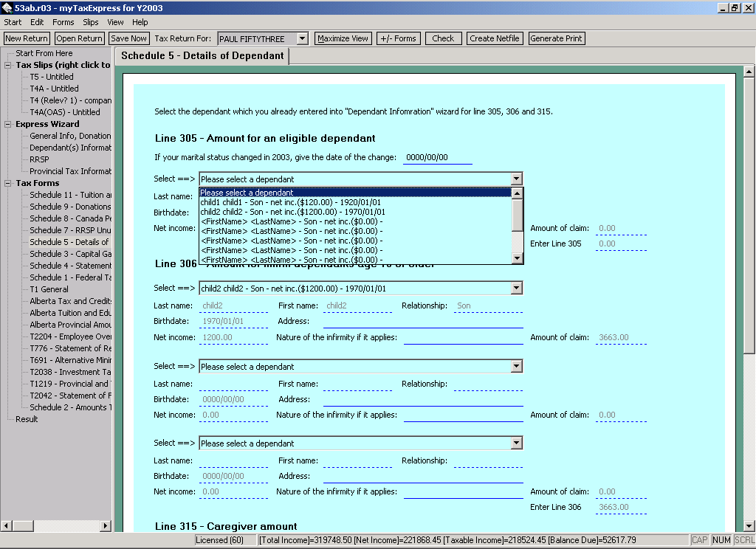
Task: Click the New Return button
Action: tap(27, 38)
